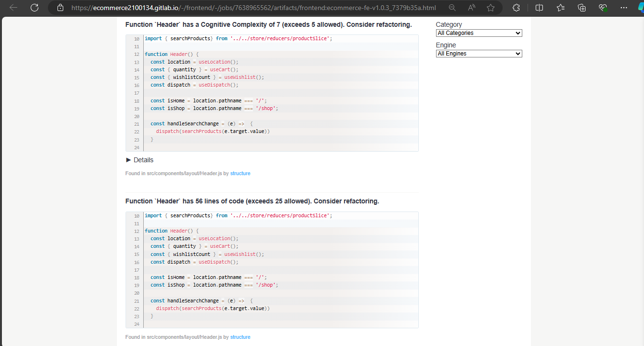Image resolution: width=644 pixels, height=346 pixels.
Task: Click 'function Header() {' in the second code block
Action: pos(172,231)
